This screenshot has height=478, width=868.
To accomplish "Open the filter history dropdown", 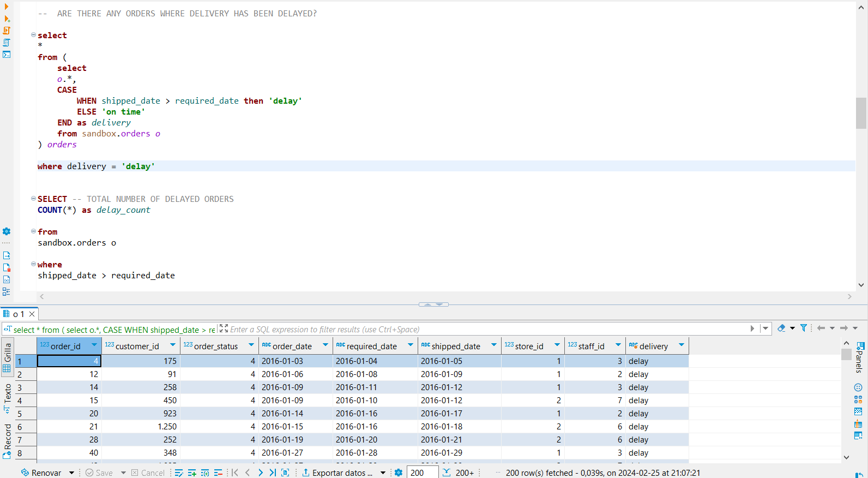I will tap(765, 328).
